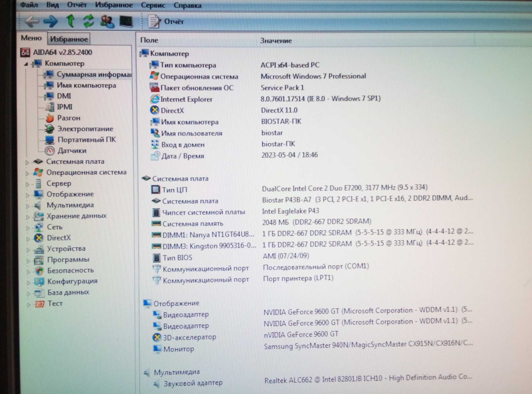The width and height of the screenshot is (532, 394).
Task: Click the Конфигурация icon in the tree
Action: [x=39, y=281]
